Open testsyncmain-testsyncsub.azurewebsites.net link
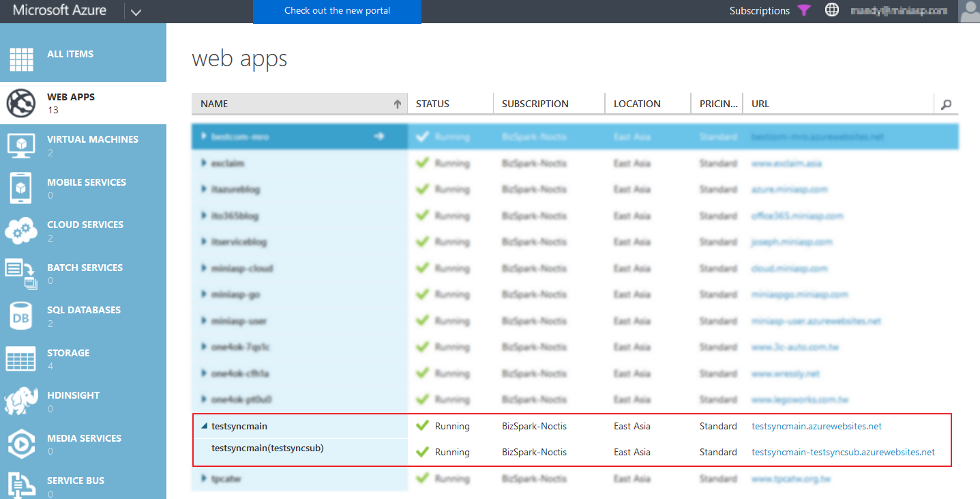Viewport: 980px width, 499px height. point(843,452)
